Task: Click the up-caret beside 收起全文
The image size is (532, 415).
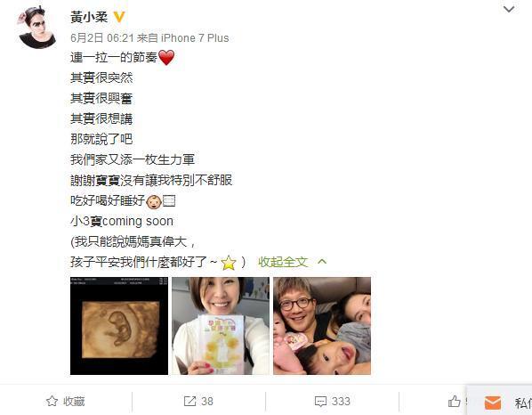Action: click(322, 262)
